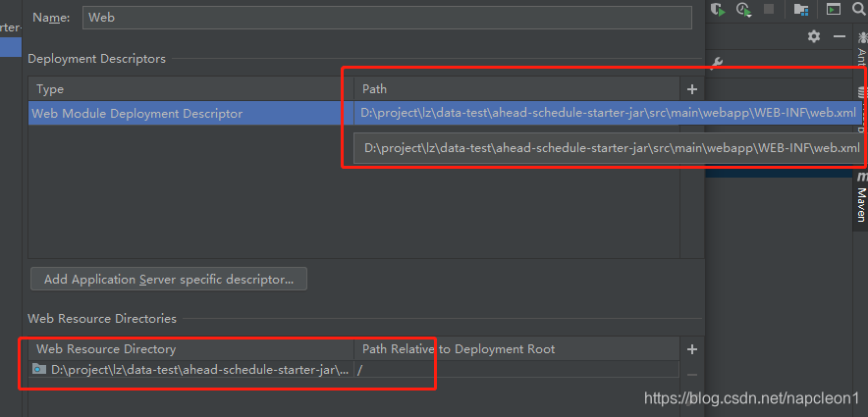868x417 pixels.
Task: Open the Profiler run icon
Action: (743, 10)
